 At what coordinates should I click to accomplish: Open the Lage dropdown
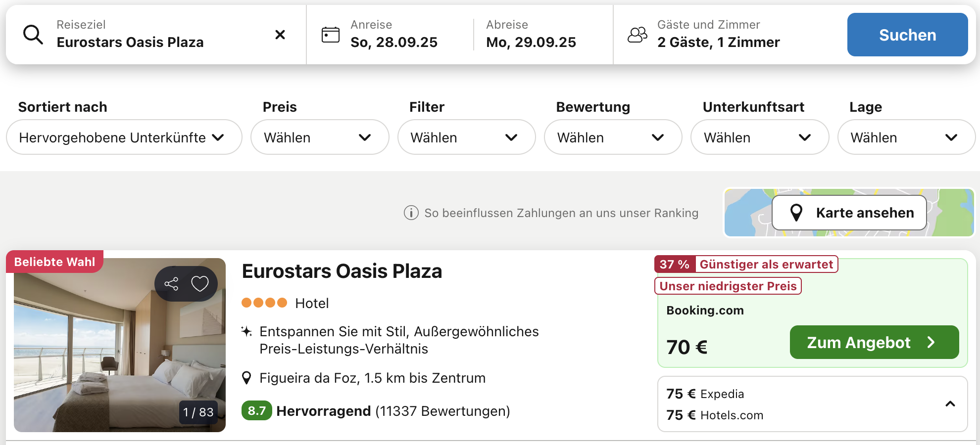pyautogui.click(x=906, y=137)
